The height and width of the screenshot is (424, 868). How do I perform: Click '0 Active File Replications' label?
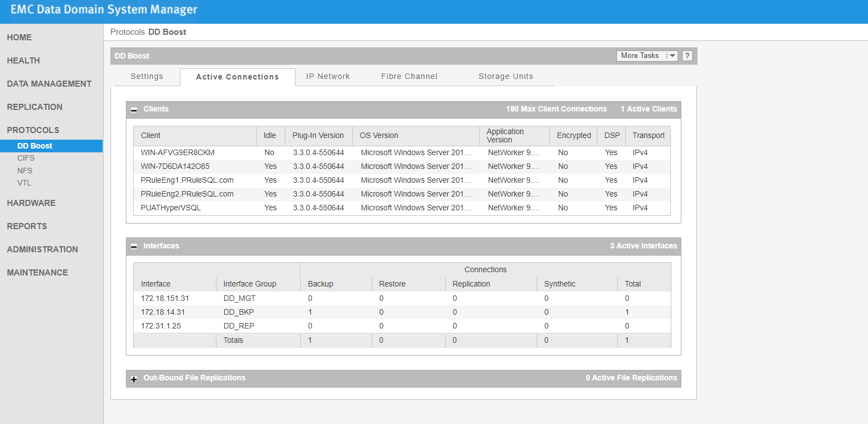[x=631, y=378]
